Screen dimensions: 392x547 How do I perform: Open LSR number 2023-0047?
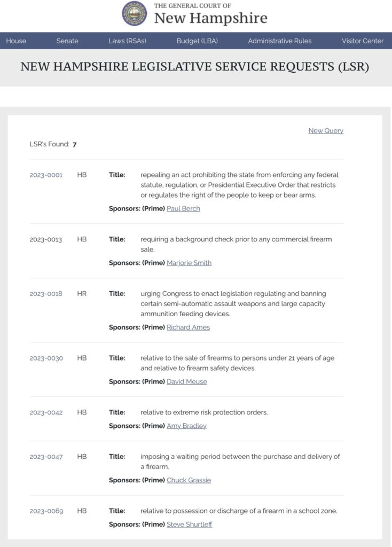(x=46, y=456)
